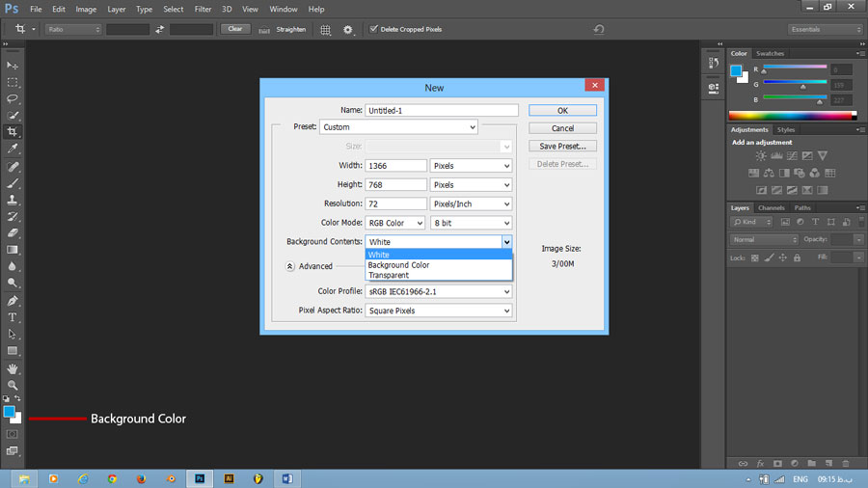Select the Move tool

(x=13, y=66)
